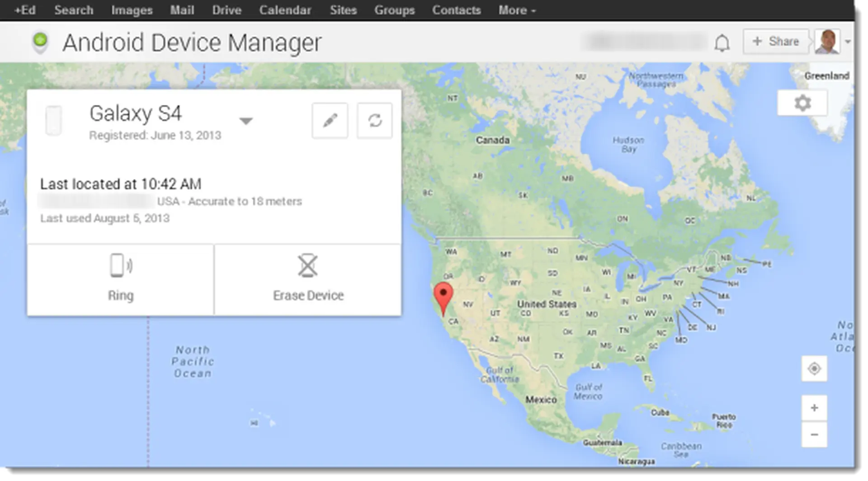The height and width of the screenshot is (481, 868).
Task: Expand the account dropdown arrow
Action: point(848,42)
